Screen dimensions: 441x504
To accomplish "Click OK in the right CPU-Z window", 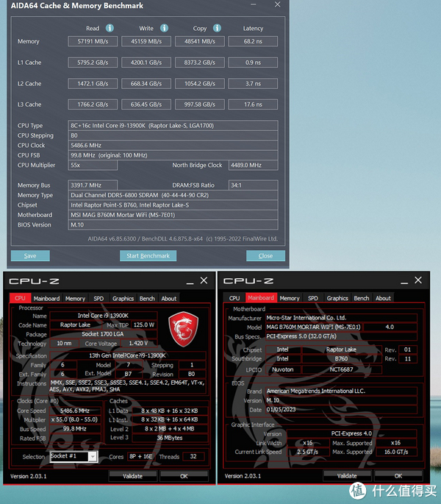I will 398,476.
